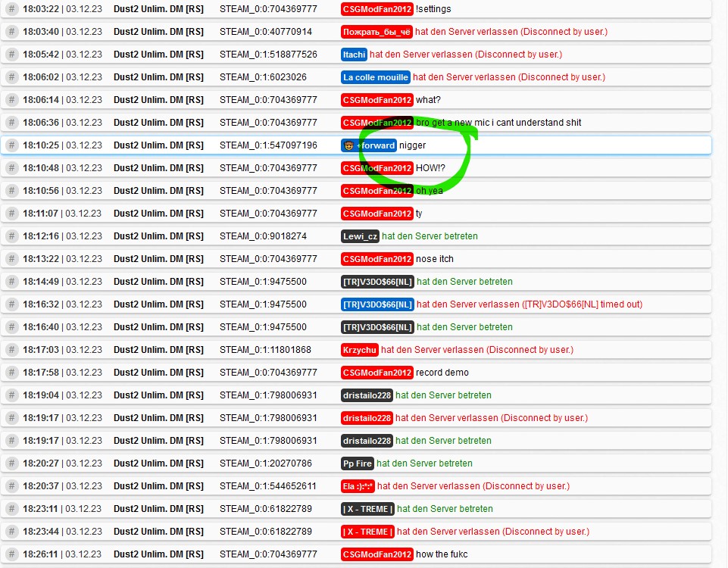Click Steam ID STEAM_0:0:9018274
Screen dimensions: 728x568
click(x=263, y=236)
